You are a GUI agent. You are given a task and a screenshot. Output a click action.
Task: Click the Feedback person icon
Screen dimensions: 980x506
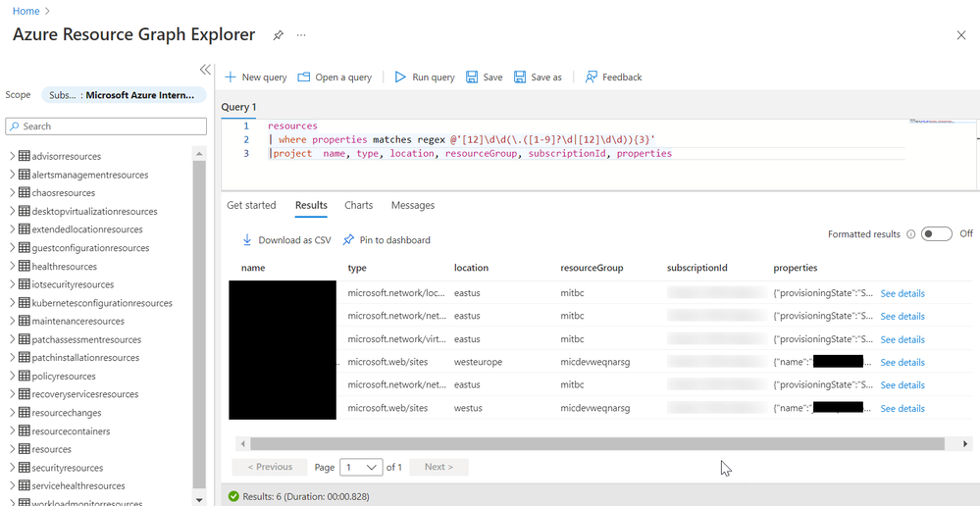[591, 76]
